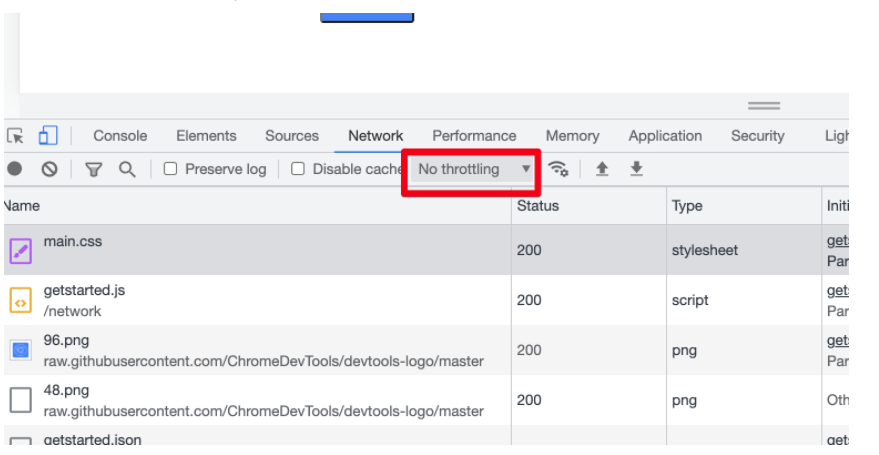This screenshot has height=455, width=879.
Task: Select the 48.png request name
Action: (66, 391)
